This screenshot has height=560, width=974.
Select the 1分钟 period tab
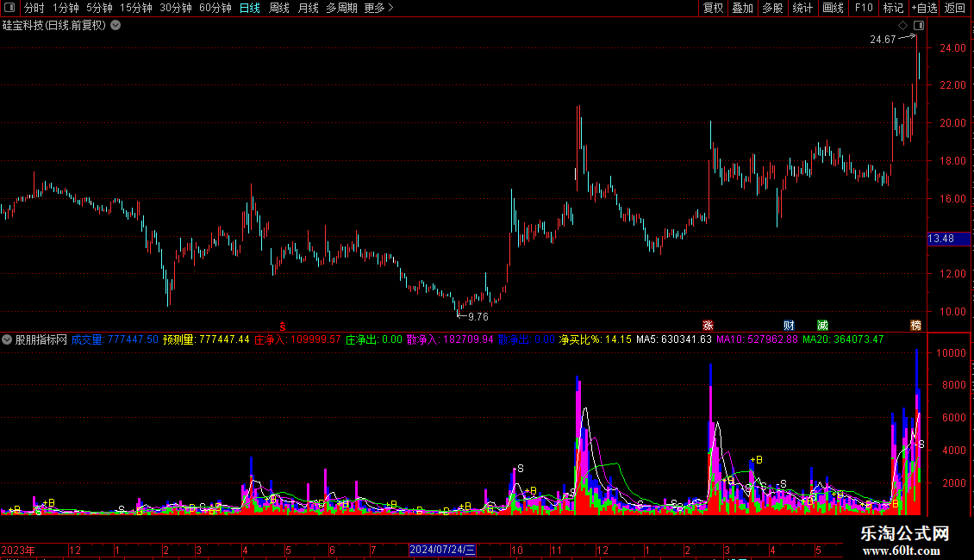pyautogui.click(x=66, y=8)
